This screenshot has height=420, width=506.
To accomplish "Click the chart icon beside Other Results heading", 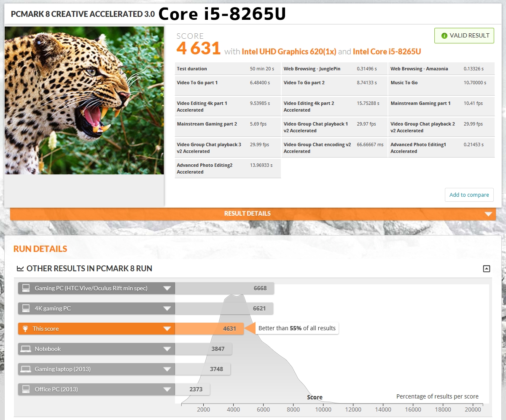I will [x=20, y=269].
